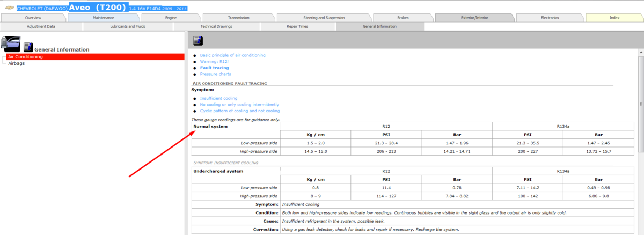Viewport: 644px width, 235px height.
Task: Select the General Information sub-tab
Action: (x=379, y=26)
